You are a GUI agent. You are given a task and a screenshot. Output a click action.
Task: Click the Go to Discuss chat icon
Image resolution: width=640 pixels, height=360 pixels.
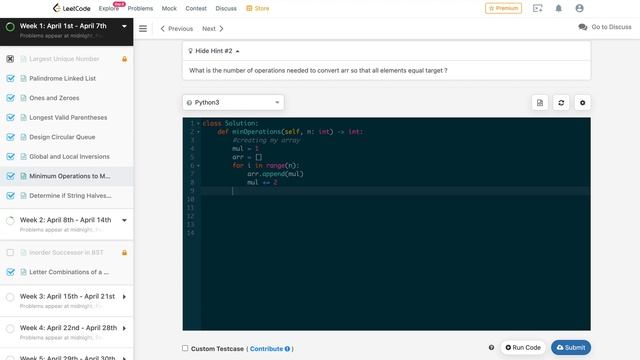click(x=582, y=27)
